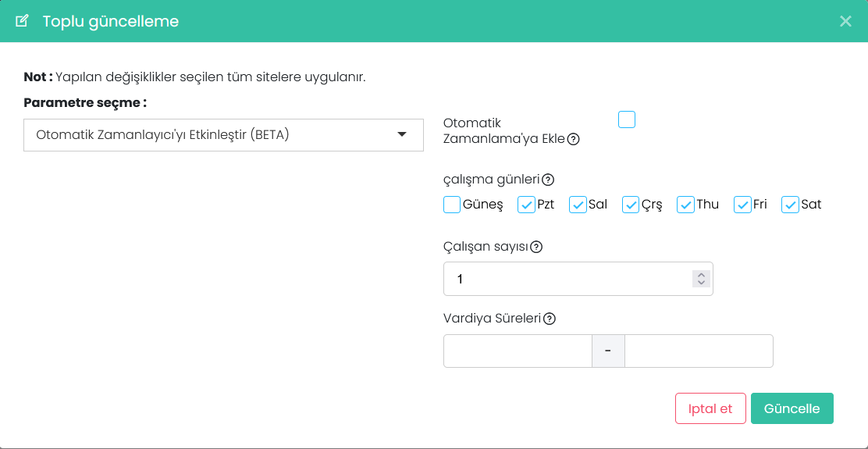Screen dimensions: 868x449
Task: Click help icon beside Çalışan sayısı
Action: point(535,247)
